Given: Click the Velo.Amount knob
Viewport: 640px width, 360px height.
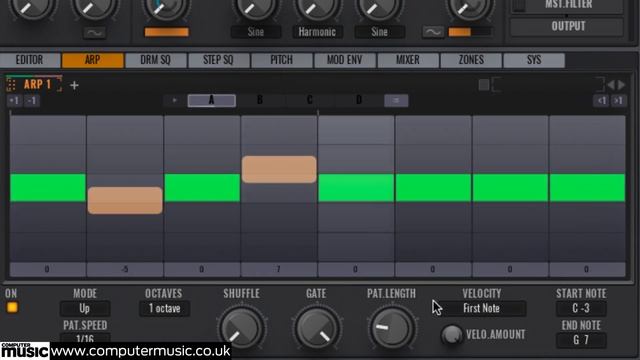Looking at the screenshot, I should [x=451, y=335].
